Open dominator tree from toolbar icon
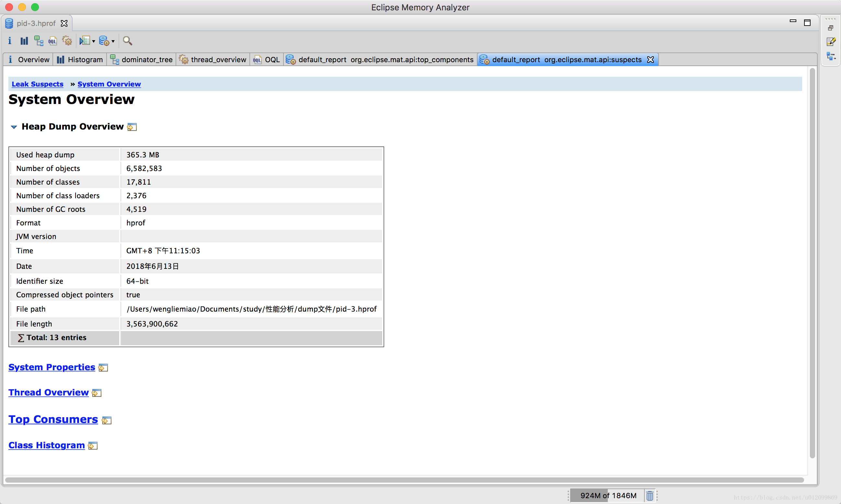841x504 pixels. tap(39, 41)
